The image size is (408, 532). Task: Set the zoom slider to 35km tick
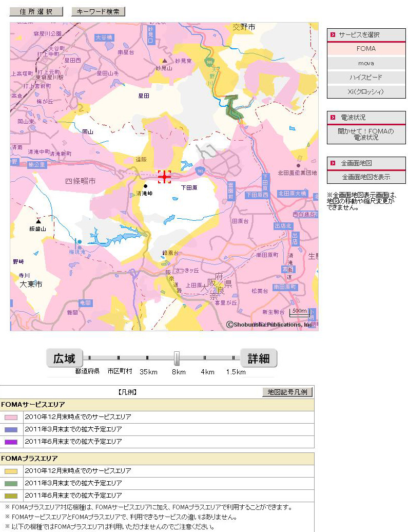pyautogui.click(x=147, y=357)
